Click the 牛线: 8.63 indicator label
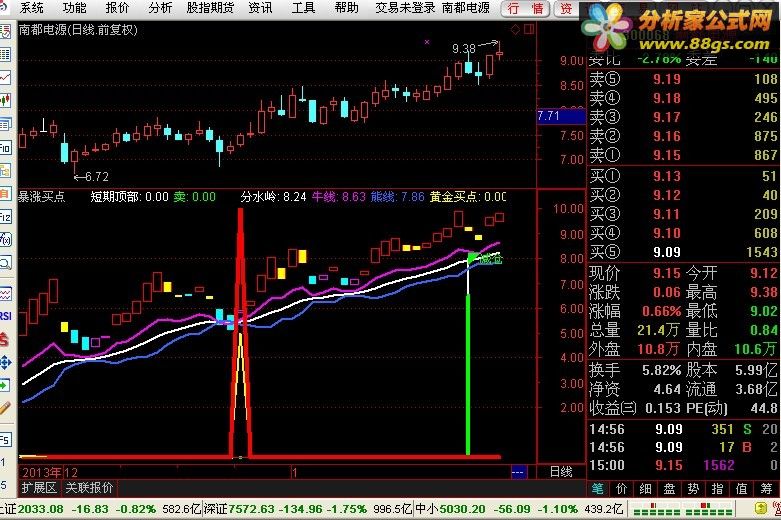 339,197
